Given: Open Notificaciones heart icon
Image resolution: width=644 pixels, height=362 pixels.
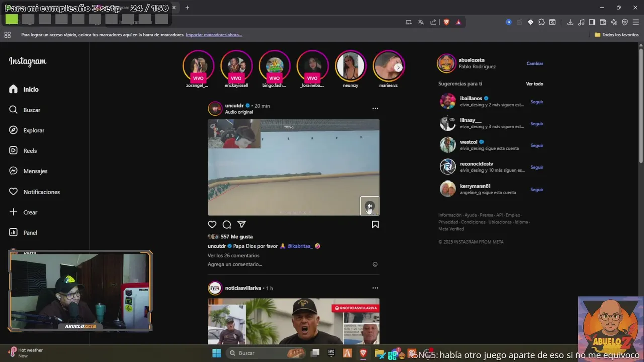Looking at the screenshot, I should point(34,192).
